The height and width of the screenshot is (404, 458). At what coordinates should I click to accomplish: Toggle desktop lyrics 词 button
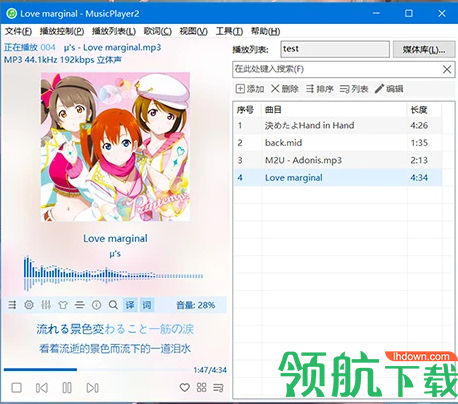[x=147, y=305]
